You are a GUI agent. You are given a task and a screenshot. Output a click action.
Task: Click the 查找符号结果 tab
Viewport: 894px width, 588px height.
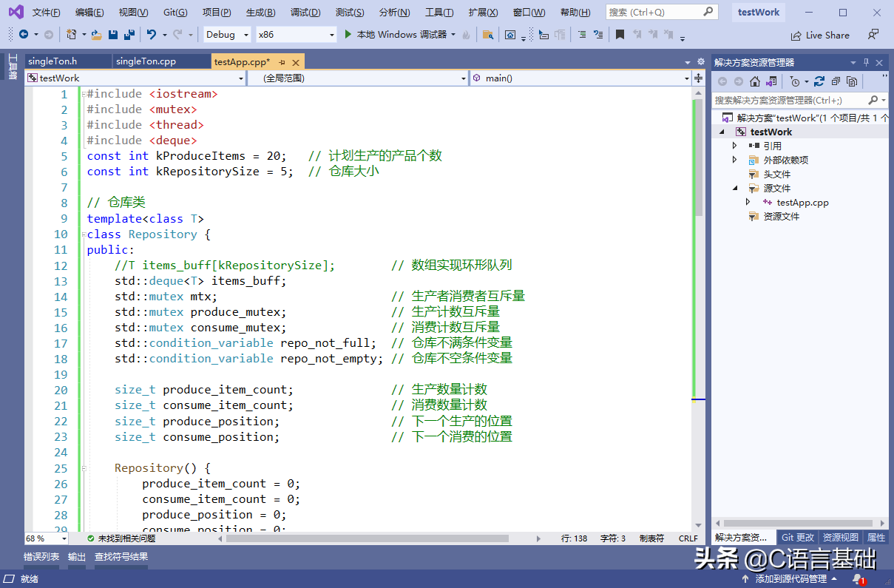(121, 557)
